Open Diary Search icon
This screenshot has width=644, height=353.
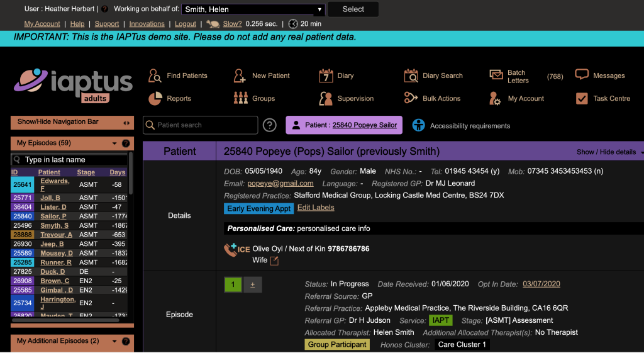411,76
